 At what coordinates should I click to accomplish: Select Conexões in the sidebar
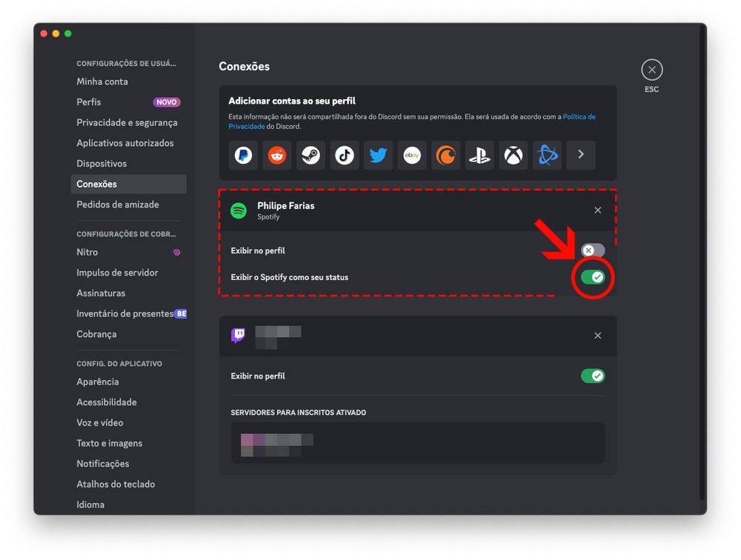128,184
